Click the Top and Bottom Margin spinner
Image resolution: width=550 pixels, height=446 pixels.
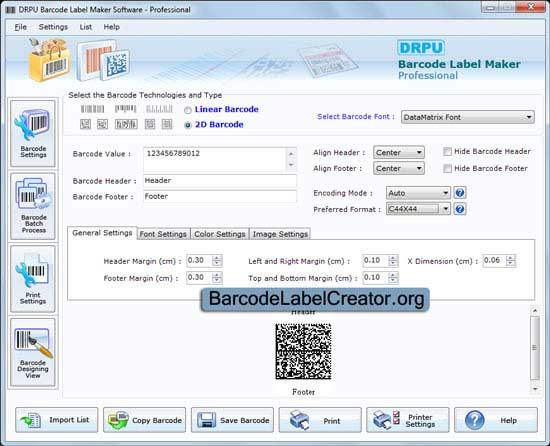[x=393, y=277]
